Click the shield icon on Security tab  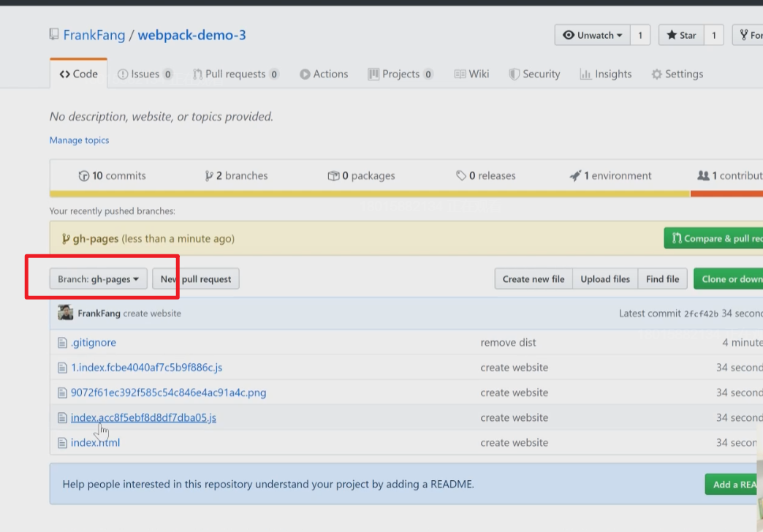click(x=514, y=74)
